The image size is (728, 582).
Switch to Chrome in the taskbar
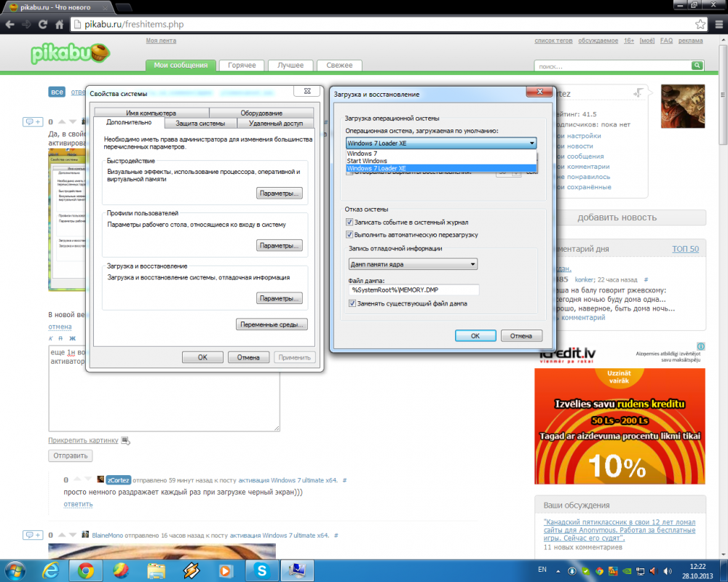click(x=85, y=571)
